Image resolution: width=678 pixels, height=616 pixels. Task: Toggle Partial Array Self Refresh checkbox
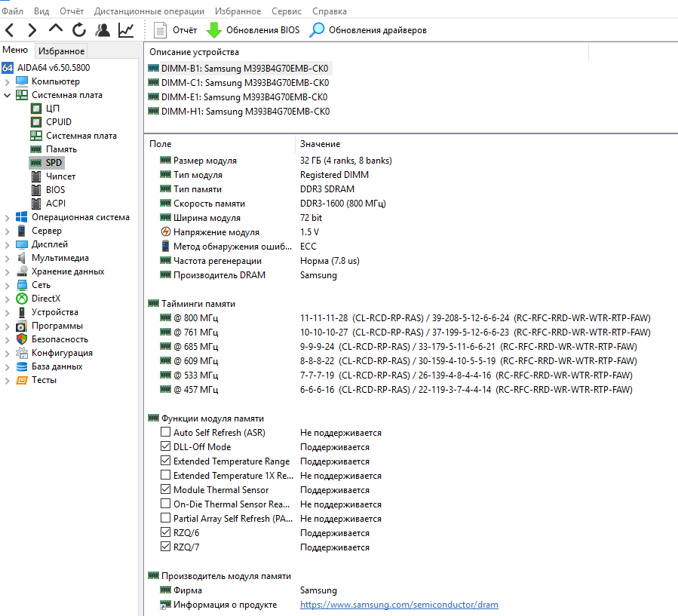tap(165, 517)
